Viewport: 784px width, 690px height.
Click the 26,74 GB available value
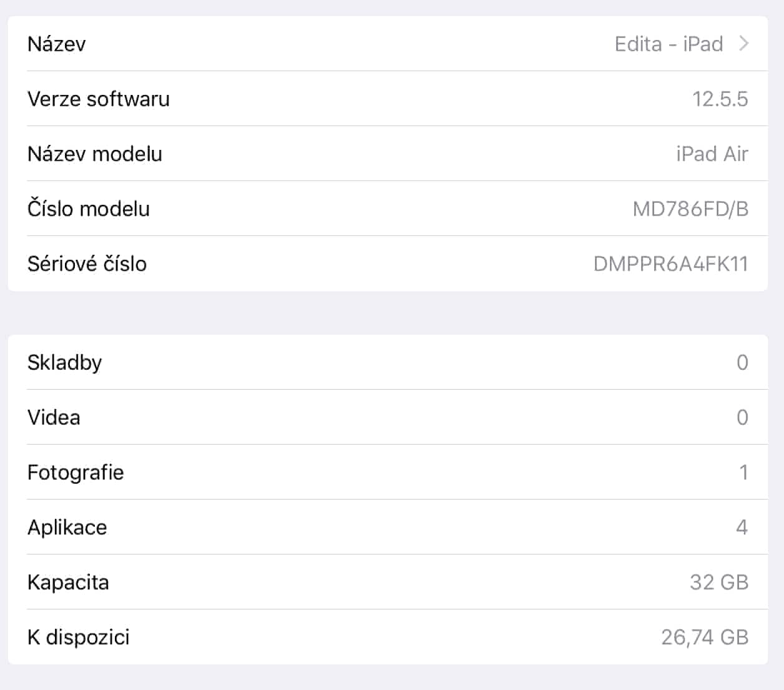(704, 637)
